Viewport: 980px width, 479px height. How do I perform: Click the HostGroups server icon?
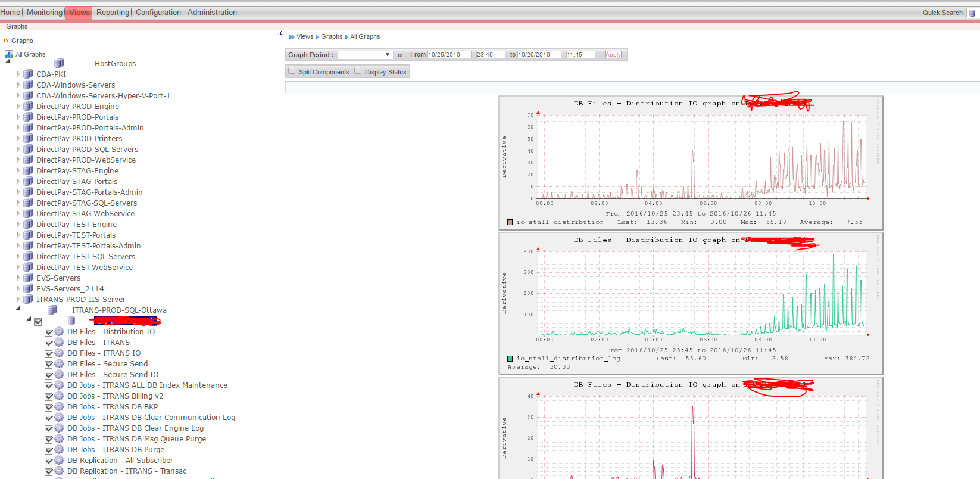(x=59, y=63)
